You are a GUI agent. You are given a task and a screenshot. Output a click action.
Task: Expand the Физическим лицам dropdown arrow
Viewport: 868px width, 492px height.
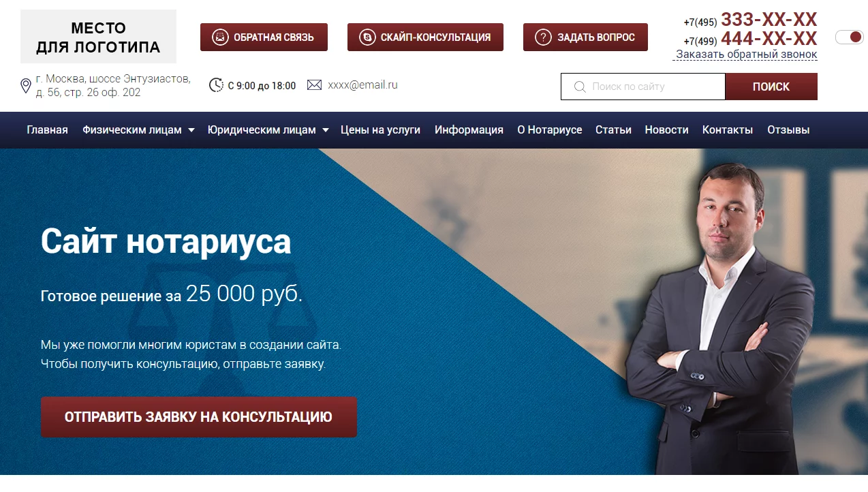(191, 130)
